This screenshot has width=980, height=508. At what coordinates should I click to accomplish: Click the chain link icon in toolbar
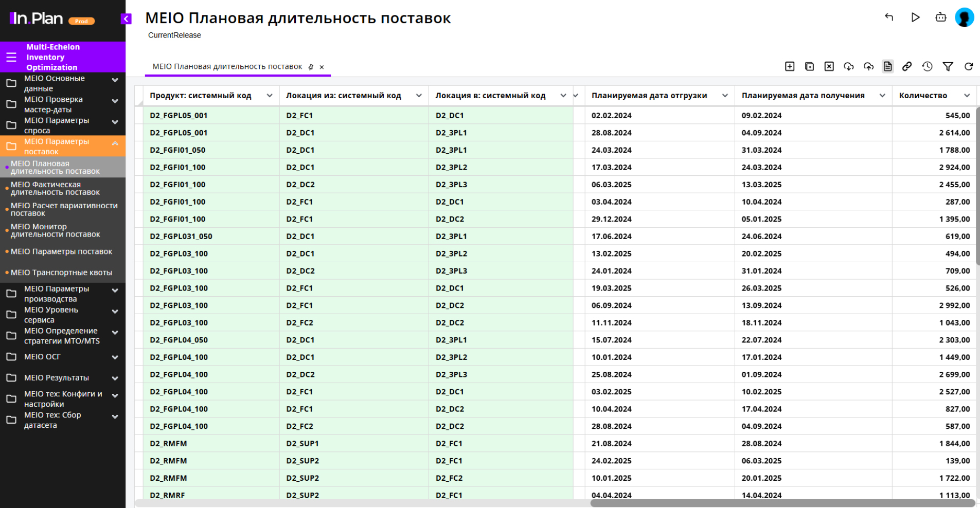(x=907, y=66)
